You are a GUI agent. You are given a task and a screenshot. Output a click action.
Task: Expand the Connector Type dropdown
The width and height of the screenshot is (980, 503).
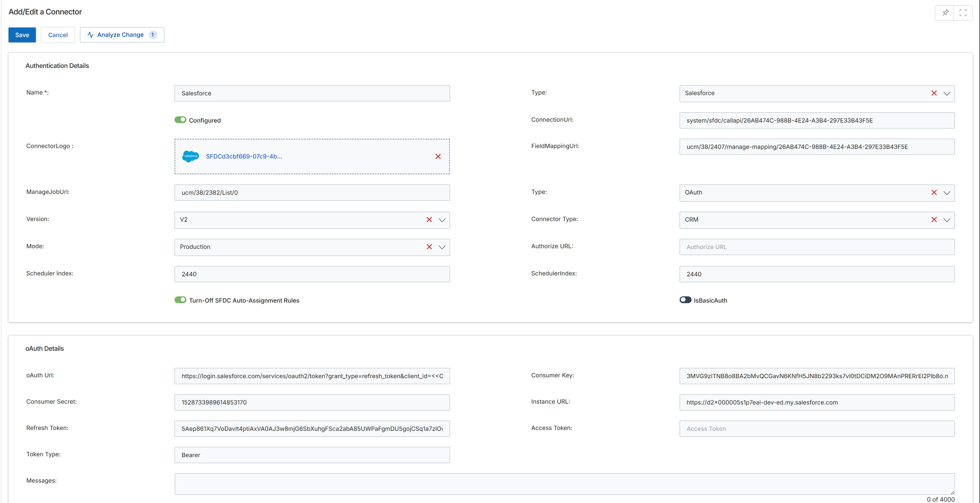[x=947, y=220]
